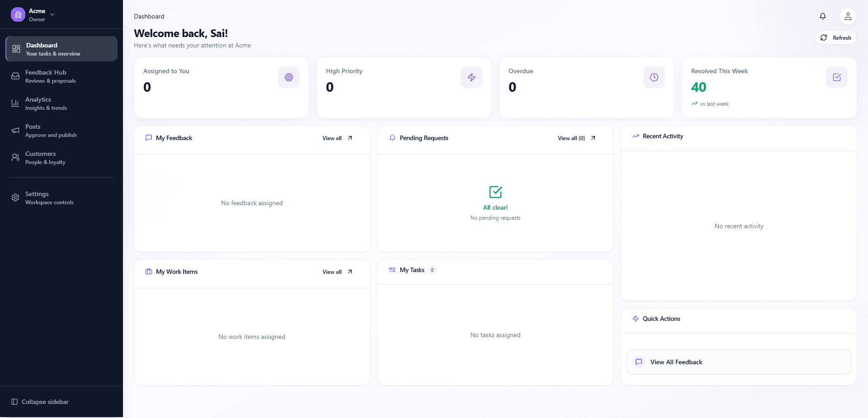Click the My Tasks zero count badge

[433, 270]
